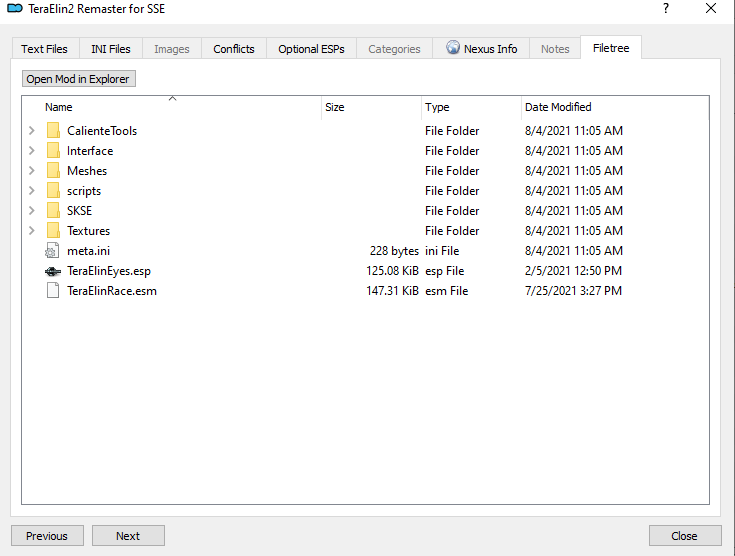
Task: Select the SKSE row name
Action: click(79, 211)
